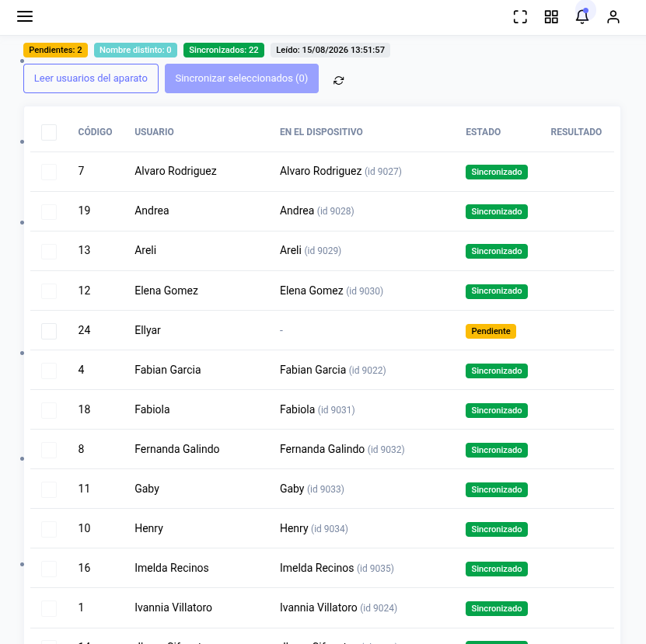This screenshot has width=646, height=644.
Task: Select the checkbox for Areli
Action: coord(49,251)
